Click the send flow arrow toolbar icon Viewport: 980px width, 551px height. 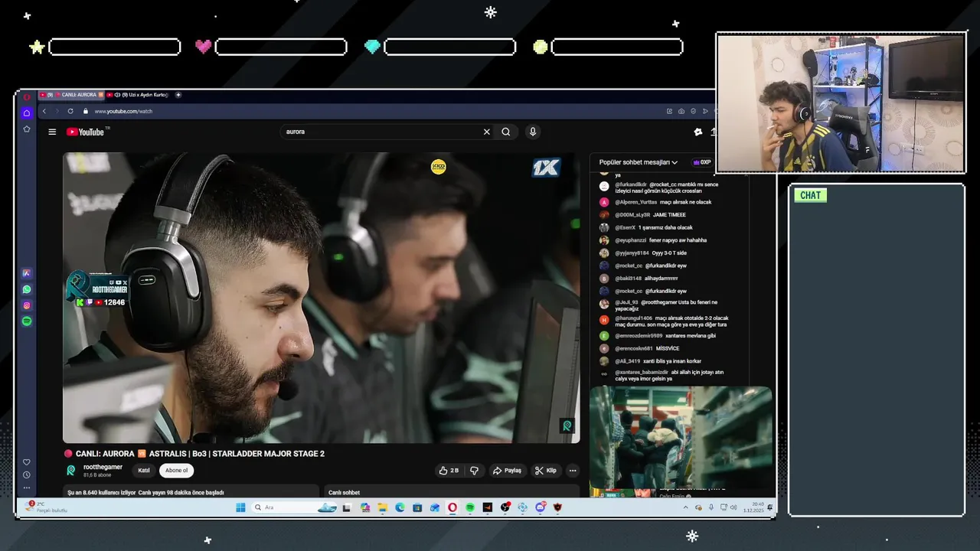705,111
